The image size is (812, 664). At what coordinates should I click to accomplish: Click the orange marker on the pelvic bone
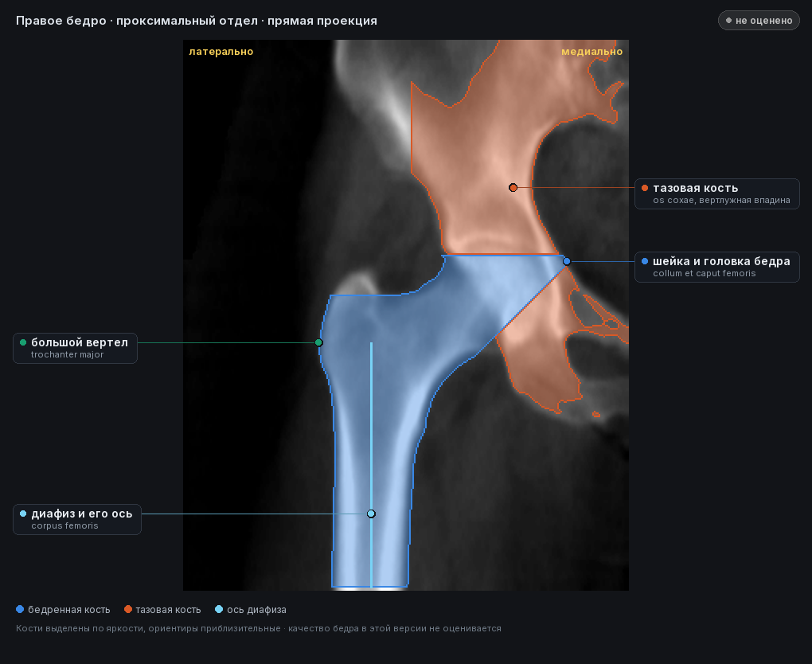513,187
